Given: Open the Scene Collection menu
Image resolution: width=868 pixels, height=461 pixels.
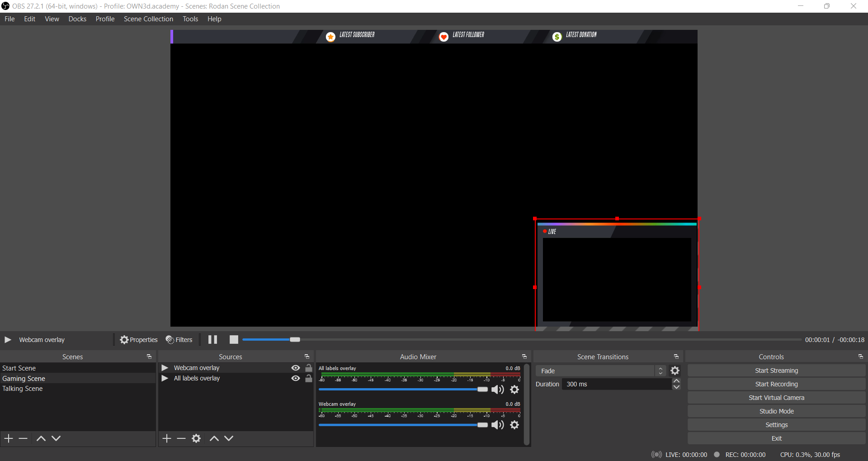Looking at the screenshot, I should pyautogui.click(x=148, y=19).
